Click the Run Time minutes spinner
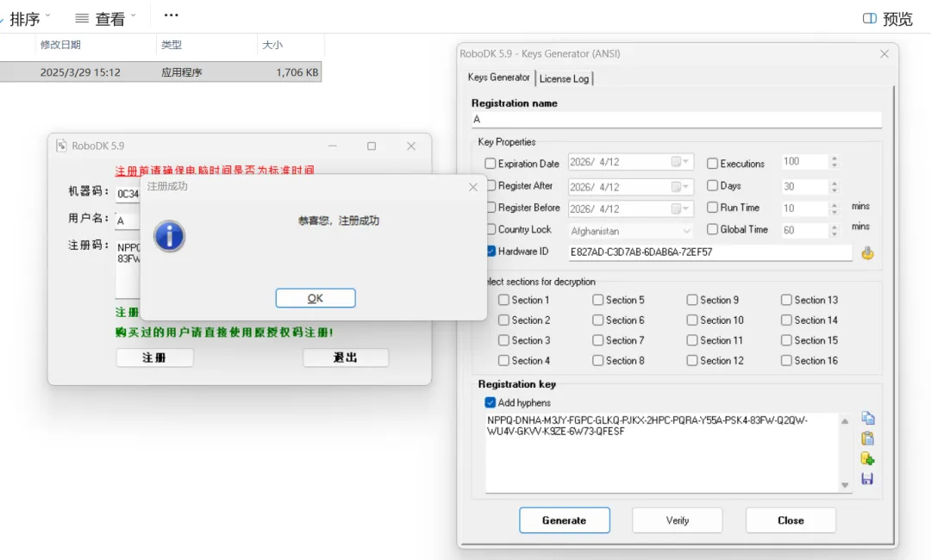Screen dimensions: 931x560 point(834,208)
